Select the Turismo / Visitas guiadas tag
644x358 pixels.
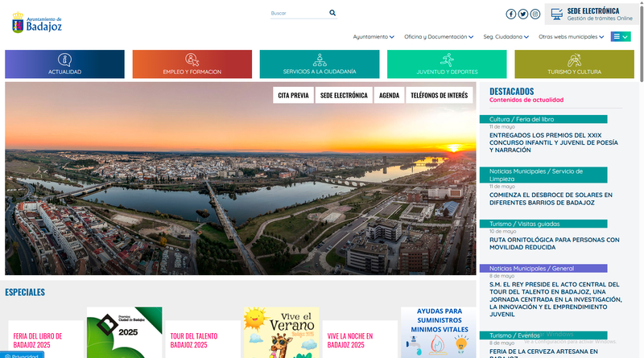click(x=543, y=224)
